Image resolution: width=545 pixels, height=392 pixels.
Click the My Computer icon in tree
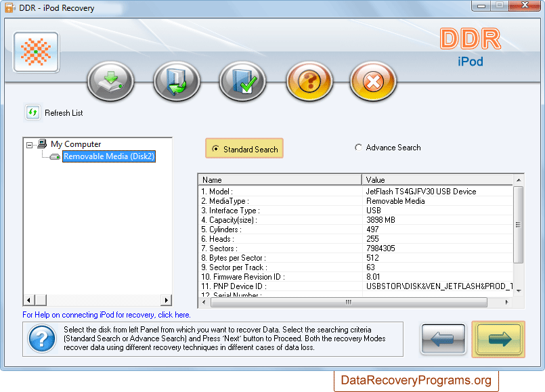point(42,144)
